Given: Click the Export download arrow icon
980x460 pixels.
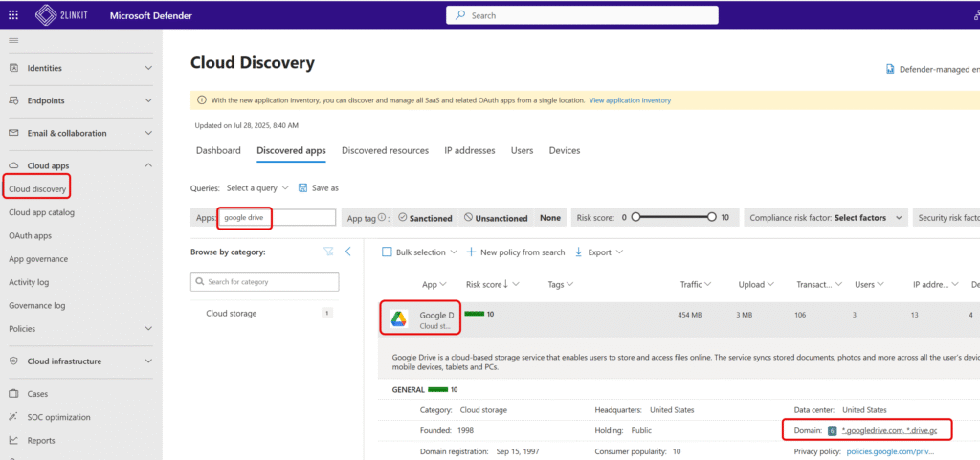Looking at the screenshot, I should point(579,252).
